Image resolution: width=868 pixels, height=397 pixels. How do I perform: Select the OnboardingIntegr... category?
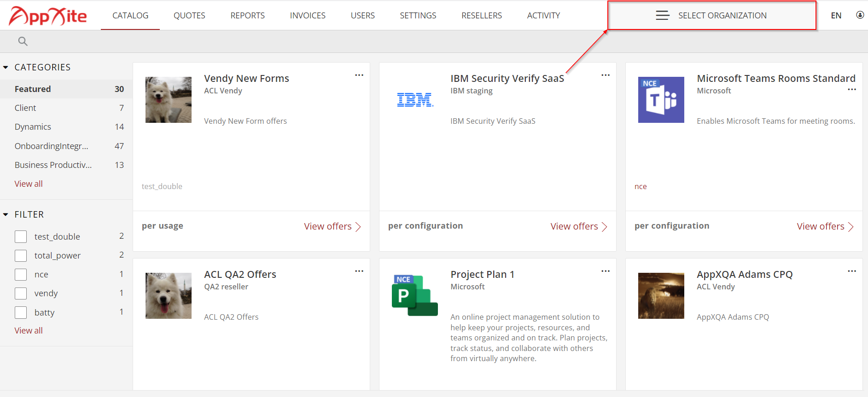tap(66, 146)
